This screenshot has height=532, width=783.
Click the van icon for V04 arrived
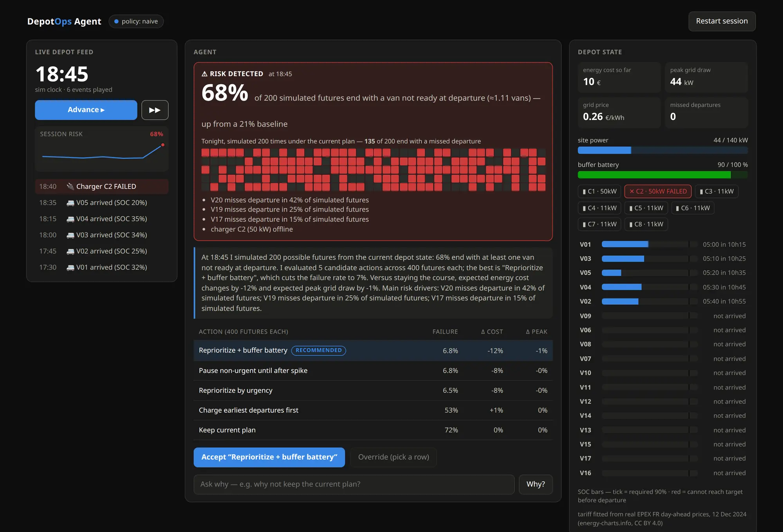70,219
